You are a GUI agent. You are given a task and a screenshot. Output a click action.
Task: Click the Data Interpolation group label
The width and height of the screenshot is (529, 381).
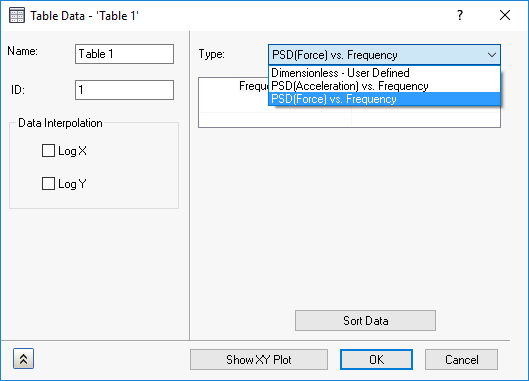pyautogui.click(x=60, y=123)
